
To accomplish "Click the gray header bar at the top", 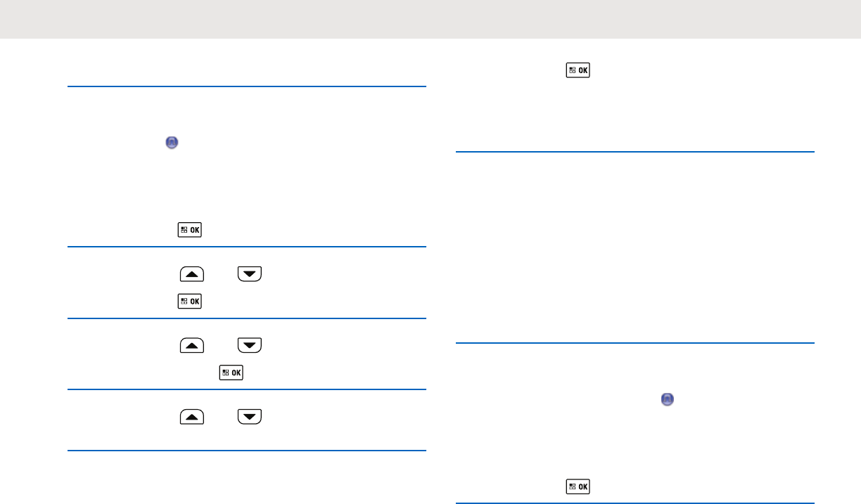I will tap(431, 19).
